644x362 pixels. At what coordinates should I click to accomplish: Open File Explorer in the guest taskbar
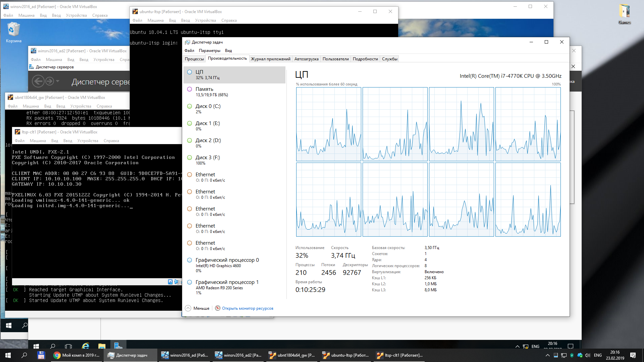[102, 346]
